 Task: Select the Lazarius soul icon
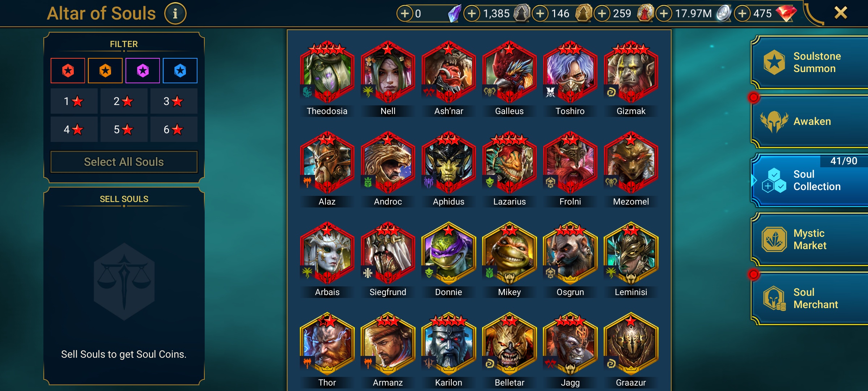click(x=509, y=163)
